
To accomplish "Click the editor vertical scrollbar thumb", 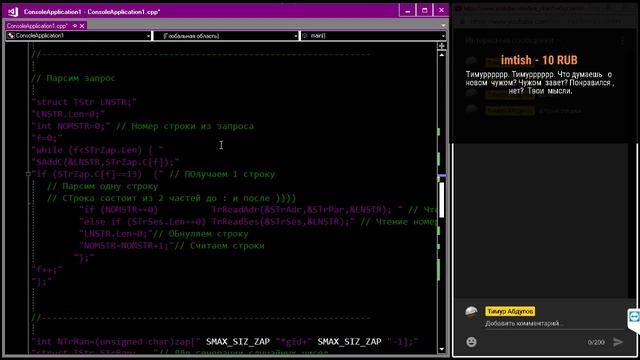I will 442,200.
